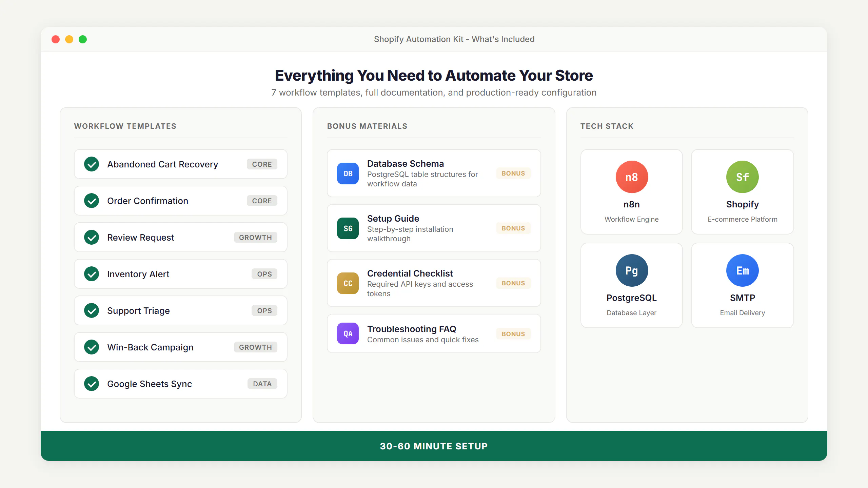Click the Win-Back Campaign label
Image resolution: width=868 pixels, height=488 pixels.
pyautogui.click(x=151, y=347)
